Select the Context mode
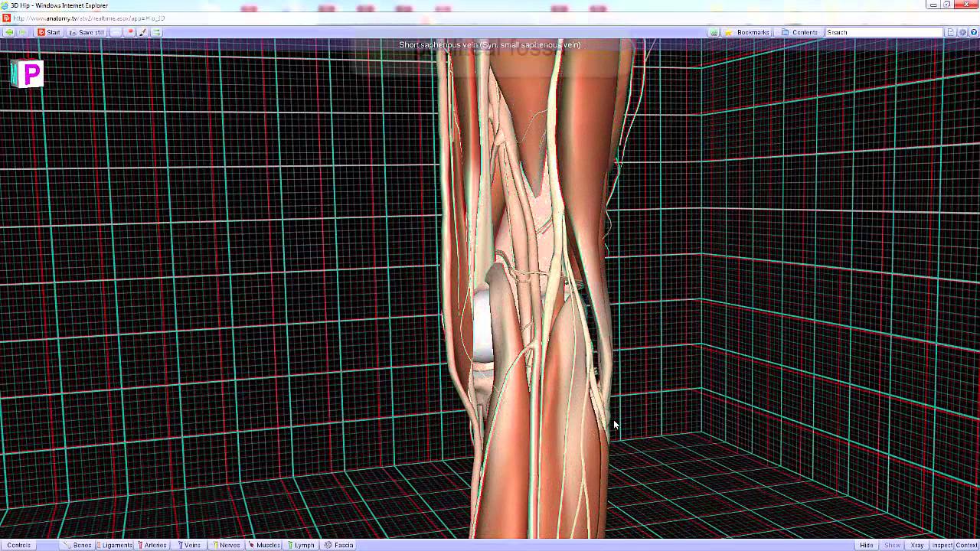The width and height of the screenshot is (980, 551). [x=967, y=545]
